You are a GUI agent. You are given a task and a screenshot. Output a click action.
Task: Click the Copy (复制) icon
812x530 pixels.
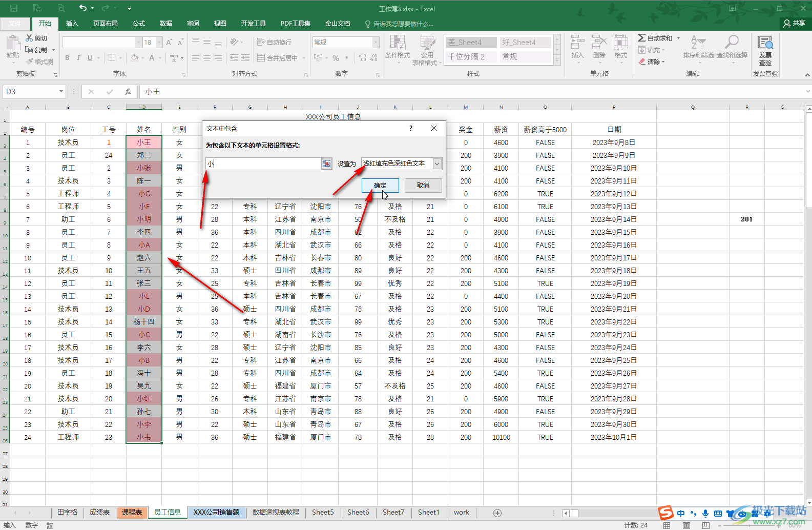pos(29,50)
